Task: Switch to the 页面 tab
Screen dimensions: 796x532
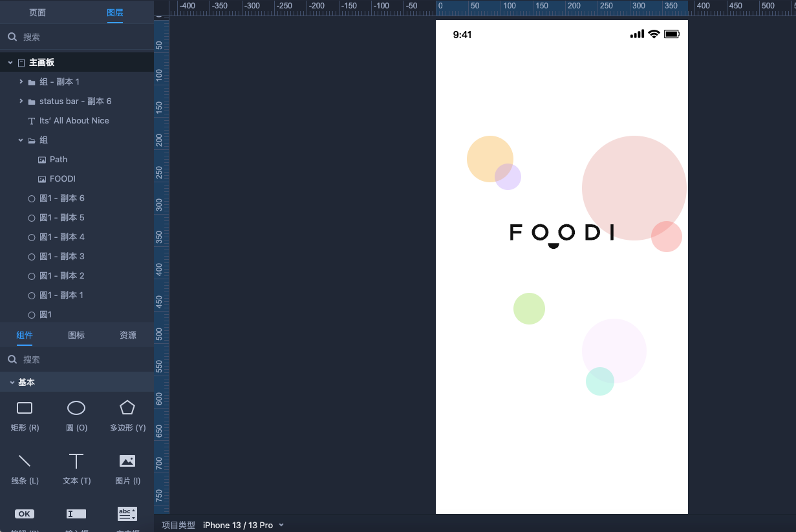Action: click(x=38, y=12)
